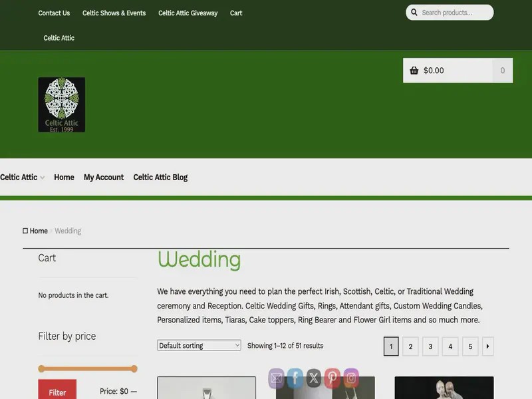532x399 pixels.
Task: Click 'Showing 1–12 of 51 results' text
Action: 285,345
